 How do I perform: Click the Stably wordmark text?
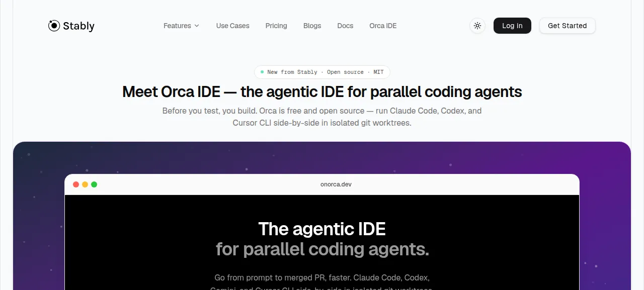click(x=78, y=26)
